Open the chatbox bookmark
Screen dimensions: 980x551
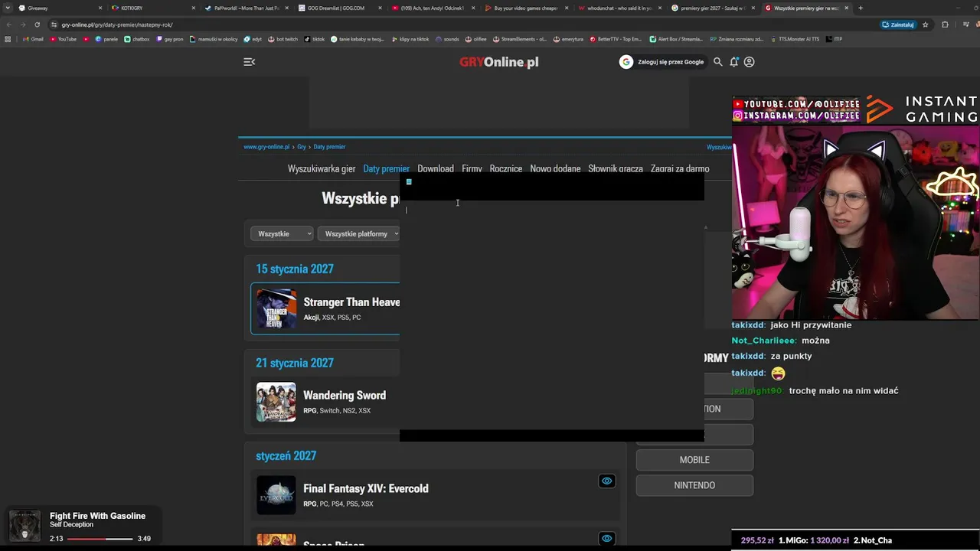[136, 39]
